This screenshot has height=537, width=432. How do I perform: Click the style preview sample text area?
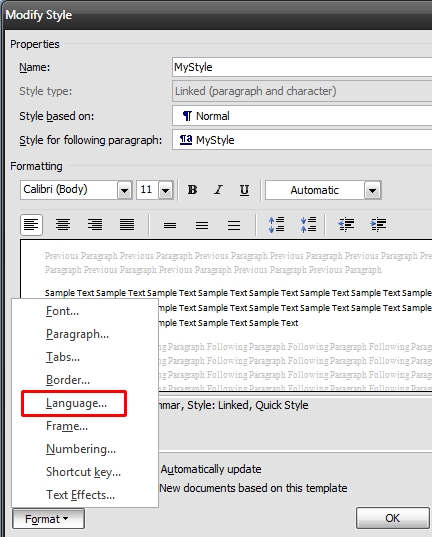coord(226,315)
